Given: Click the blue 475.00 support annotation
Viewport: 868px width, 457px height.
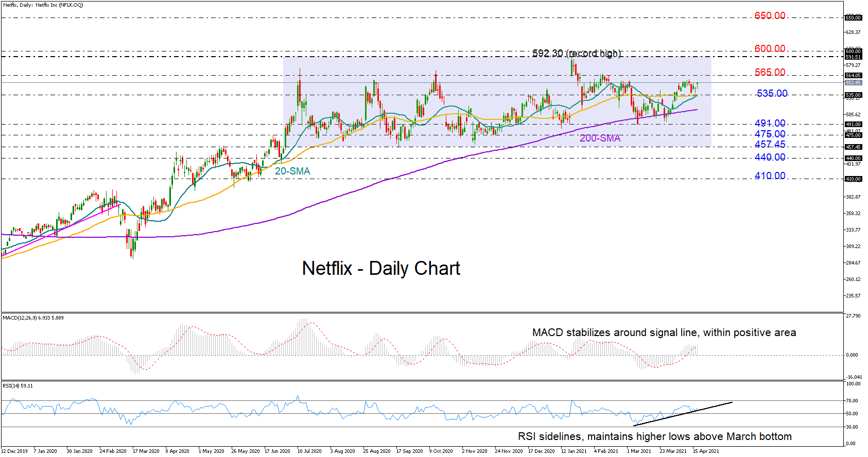Looking at the screenshot, I should [x=770, y=134].
